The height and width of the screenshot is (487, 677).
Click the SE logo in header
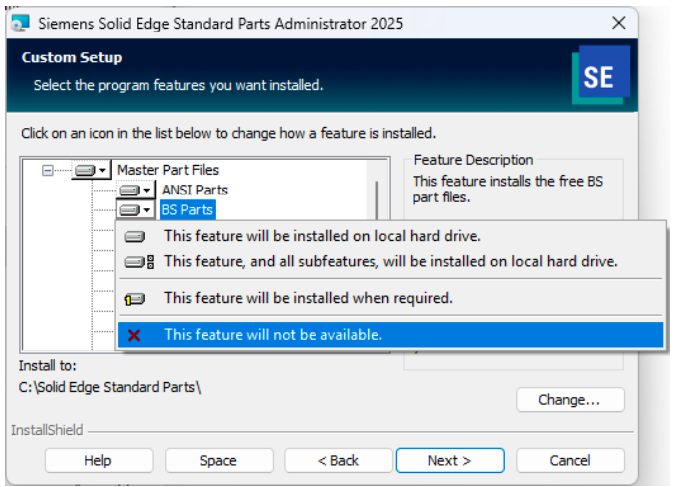pyautogui.click(x=601, y=75)
